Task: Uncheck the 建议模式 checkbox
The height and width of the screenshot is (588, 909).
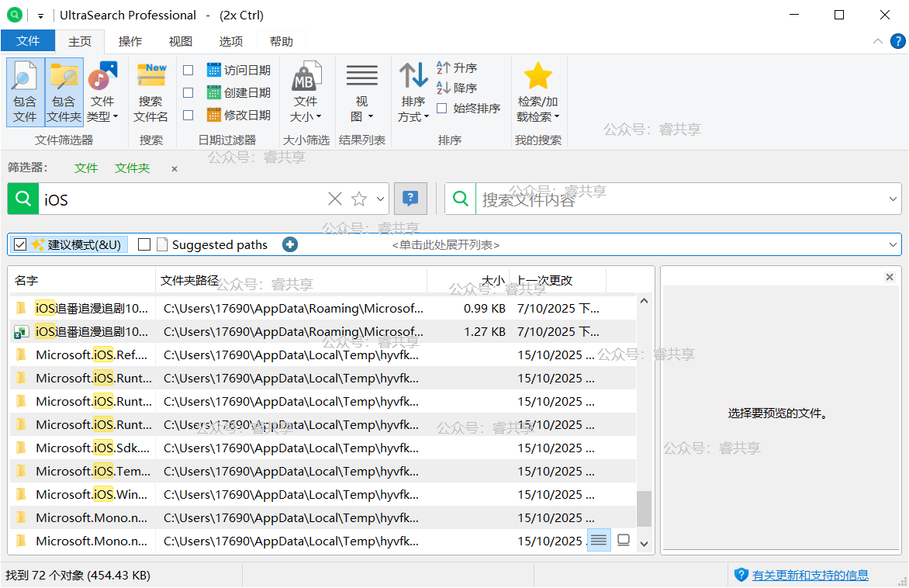Action: (x=20, y=244)
